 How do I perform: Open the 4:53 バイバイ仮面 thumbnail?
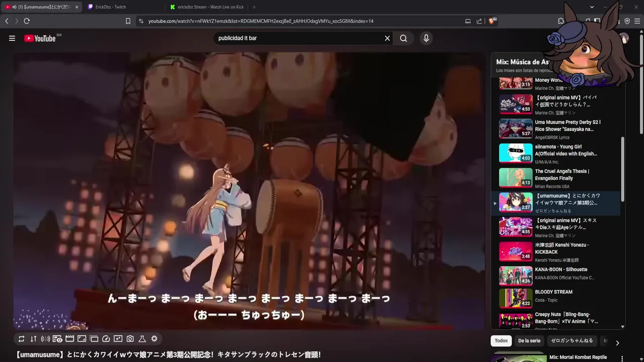(x=516, y=104)
